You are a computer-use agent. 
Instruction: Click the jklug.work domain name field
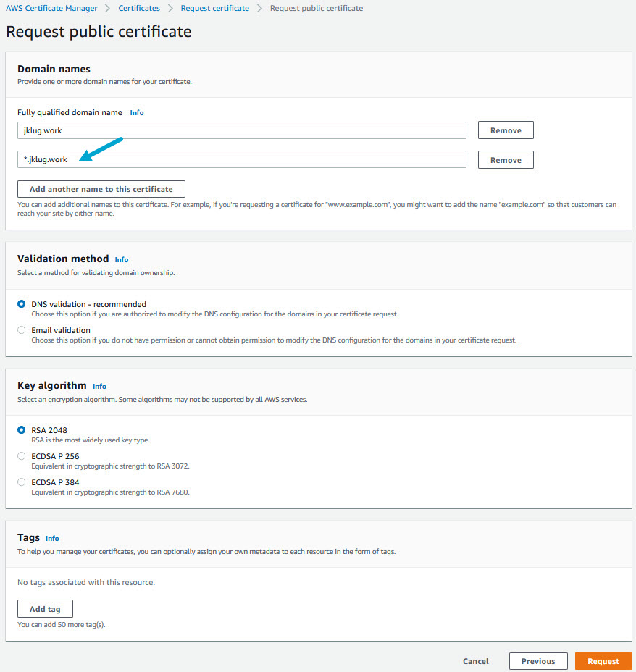pos(241,130)
